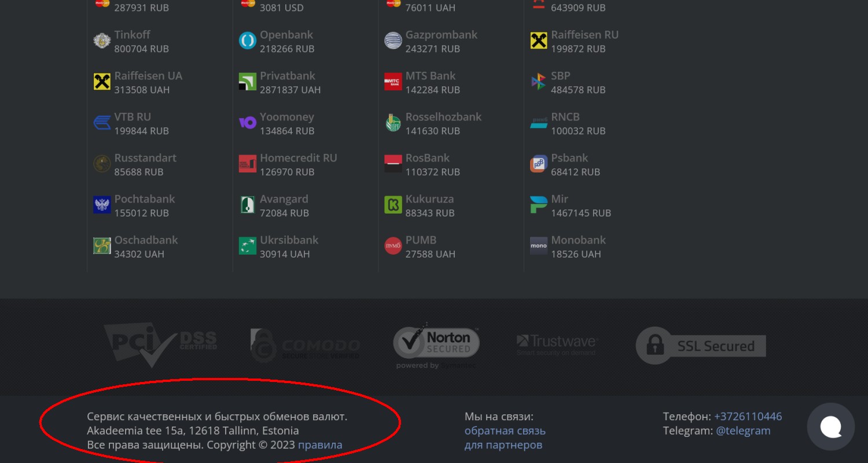The height and width of the screenshot is (463, 868).
Task: Click the MTS Bank logo icon
Action: coord(393,82)
